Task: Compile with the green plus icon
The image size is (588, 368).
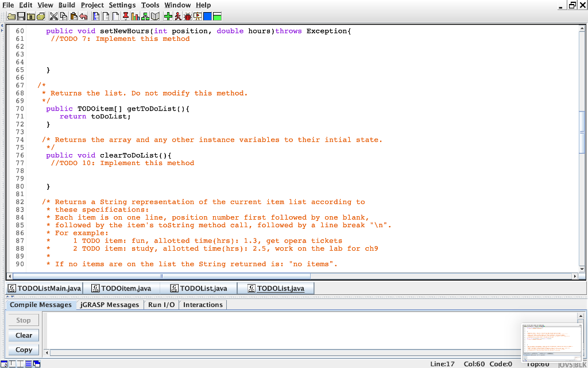Action: (168, 16)
